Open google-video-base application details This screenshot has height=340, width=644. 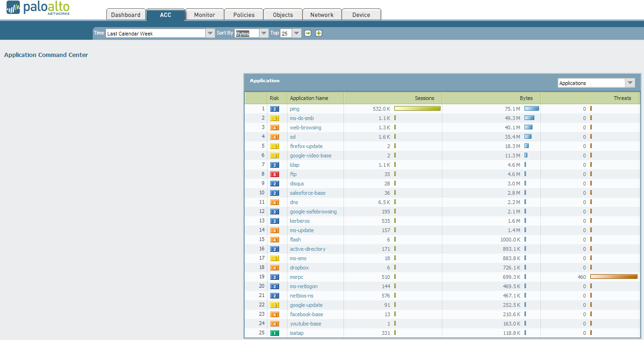point(310,156)
